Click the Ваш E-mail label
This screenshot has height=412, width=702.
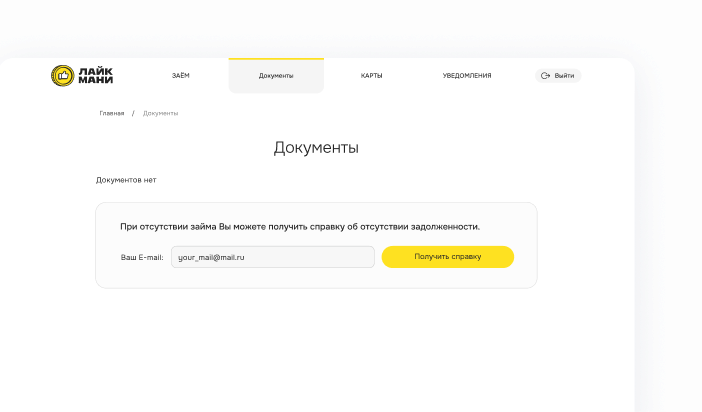click(142, 257)
